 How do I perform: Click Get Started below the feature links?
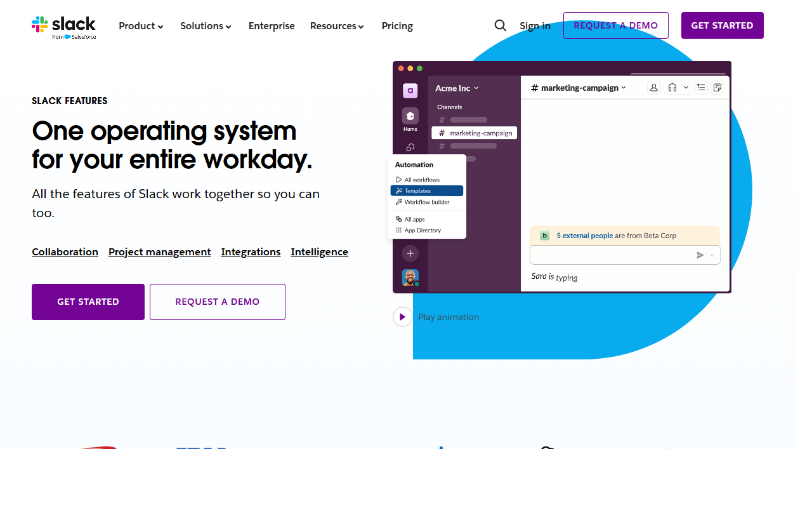[88, 302]
